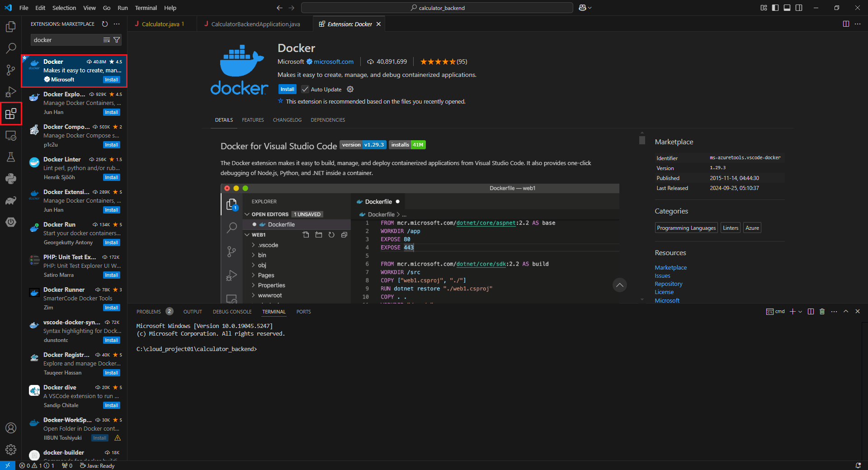Image resolution: width=868 pixels, height=470 pixels.
Task: Install the Docker Linter extension
Action: click(x=111, y=177)
